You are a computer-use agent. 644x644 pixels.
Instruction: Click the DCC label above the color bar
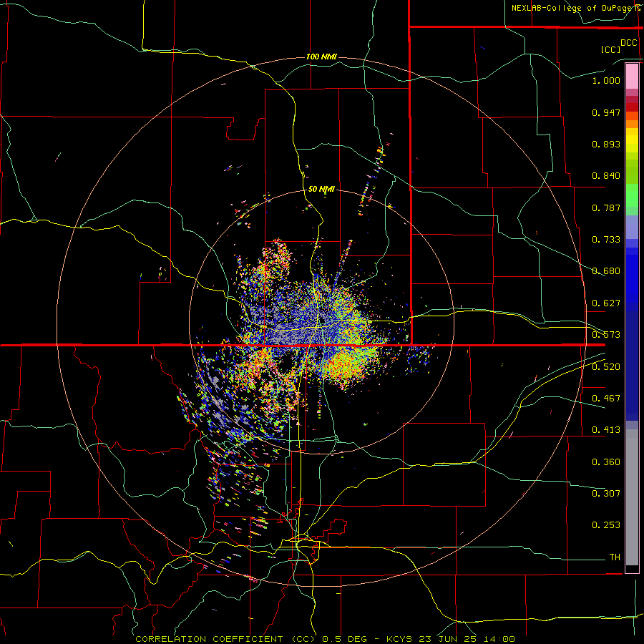628,43
